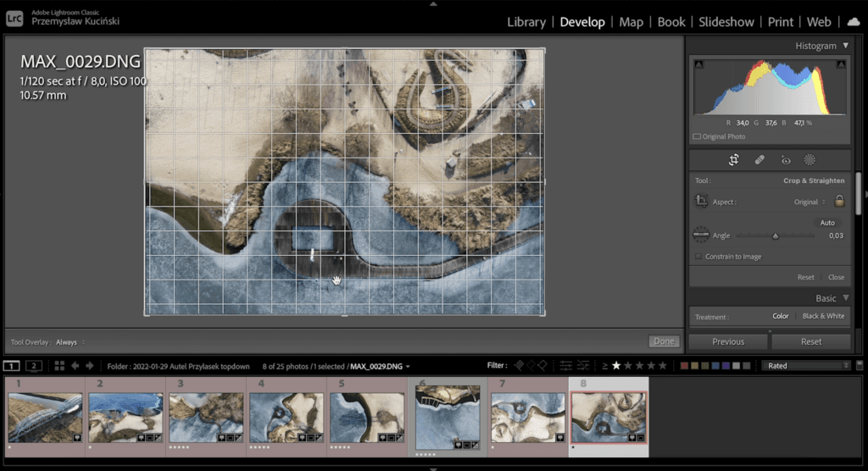Go forward with the right arrow icon
Screen dimensions: 868x471
click(89, 366)
